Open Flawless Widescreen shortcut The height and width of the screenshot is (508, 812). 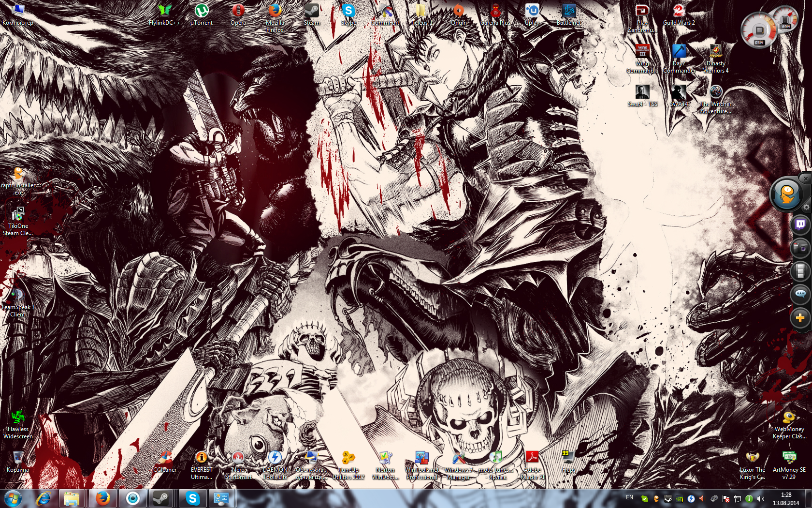(x=18, y=424)
